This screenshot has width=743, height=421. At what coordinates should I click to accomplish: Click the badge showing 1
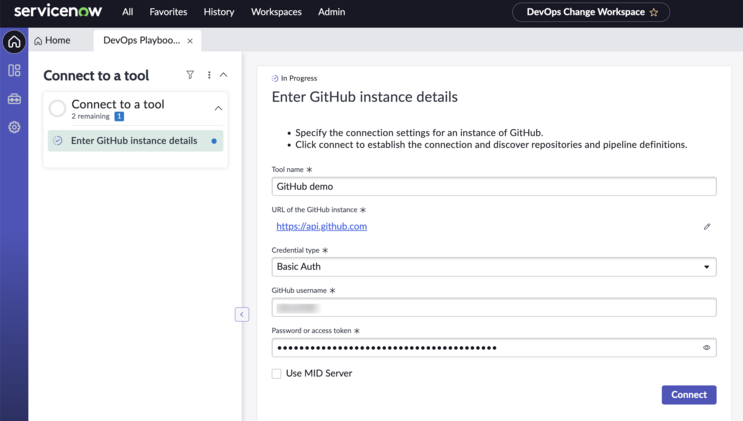(x=119, y=116)
